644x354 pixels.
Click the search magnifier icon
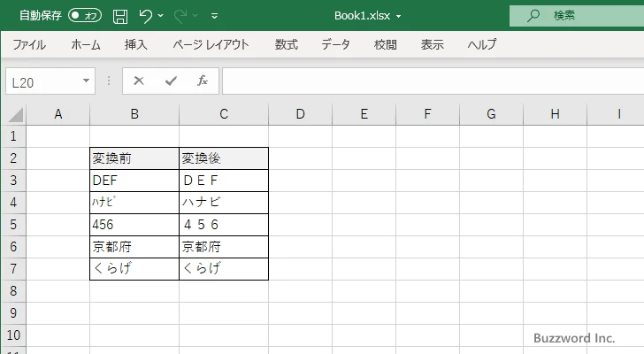coord(533,16)
